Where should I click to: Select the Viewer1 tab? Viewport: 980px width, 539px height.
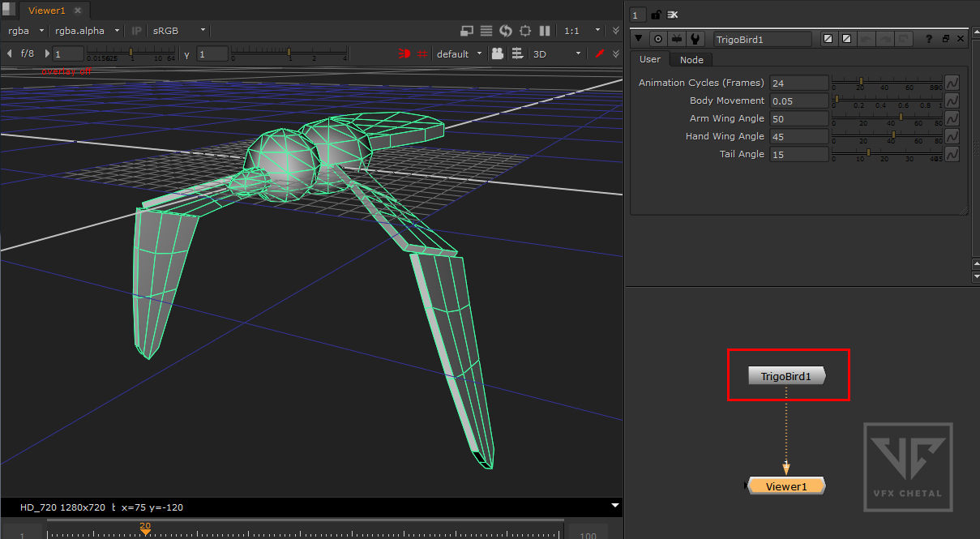(x=46, y=11)
